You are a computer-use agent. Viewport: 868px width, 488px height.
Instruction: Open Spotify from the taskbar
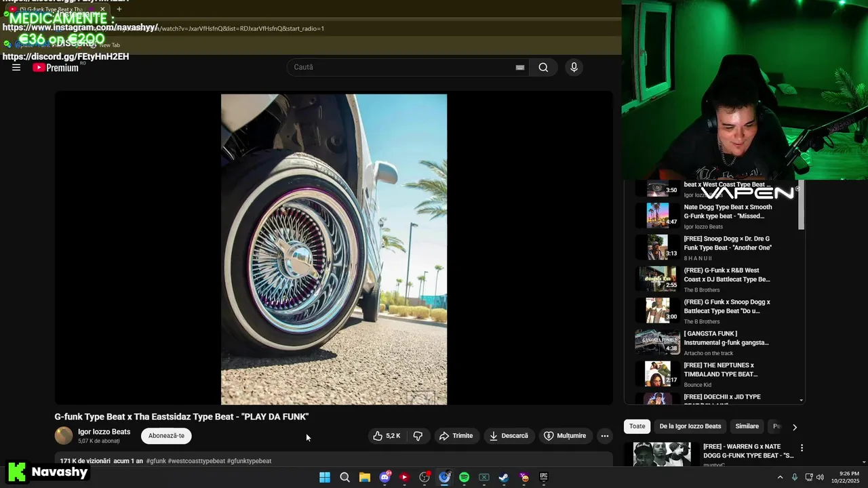(x=464, y=477)
